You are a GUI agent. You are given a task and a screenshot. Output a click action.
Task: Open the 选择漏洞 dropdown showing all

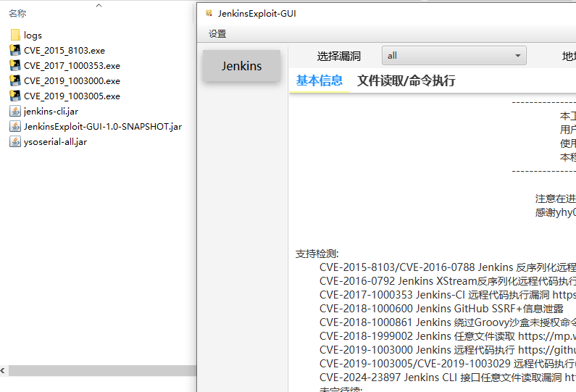454,56
